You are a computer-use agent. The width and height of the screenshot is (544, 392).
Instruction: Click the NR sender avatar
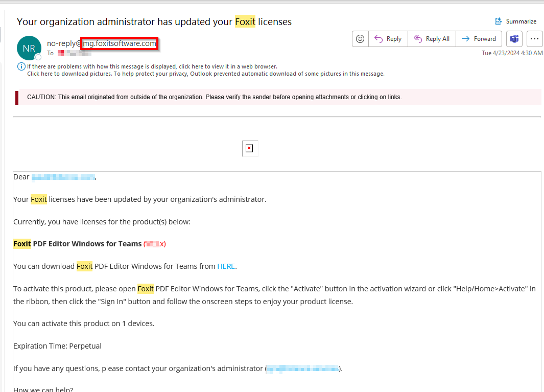coord(29,48)
